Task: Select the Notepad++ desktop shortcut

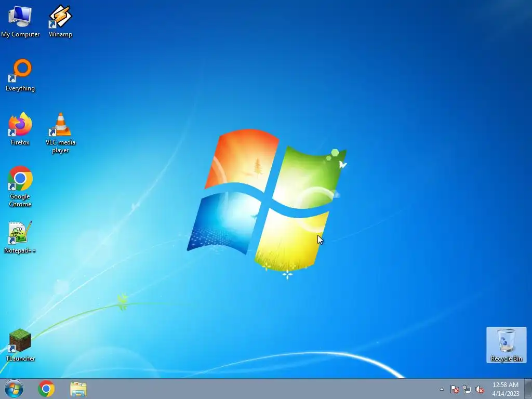Action: pyautogui.click(x=20, y=237)
